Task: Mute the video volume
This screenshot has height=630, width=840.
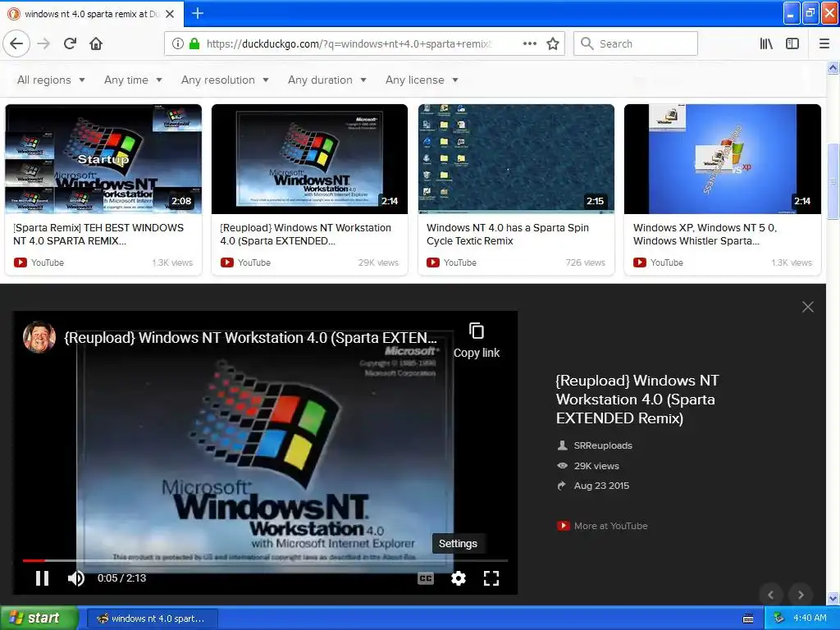Action: click(76, 578)
